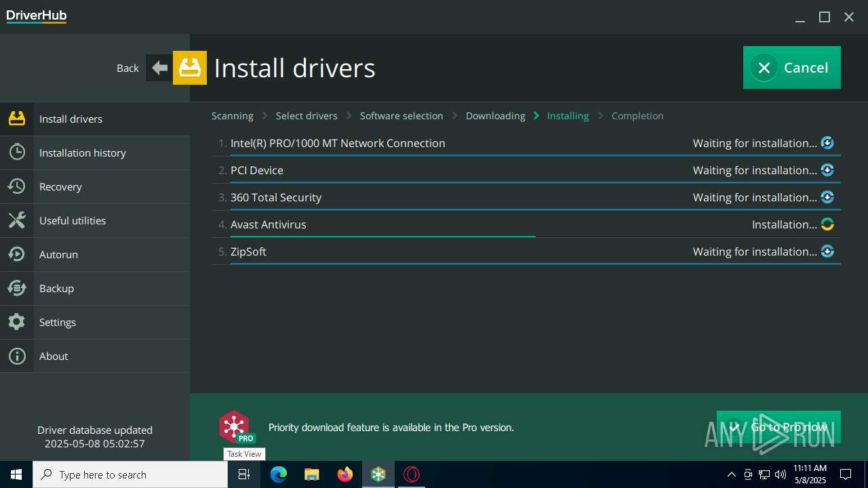Select the Select drivers breadcrumb step

307,116
